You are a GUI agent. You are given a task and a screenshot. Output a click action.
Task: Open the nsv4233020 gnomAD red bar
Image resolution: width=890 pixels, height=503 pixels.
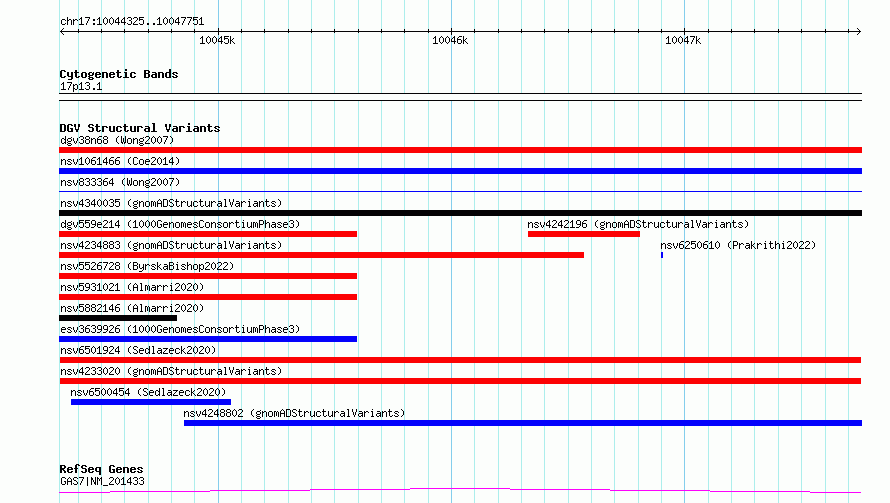460,381
